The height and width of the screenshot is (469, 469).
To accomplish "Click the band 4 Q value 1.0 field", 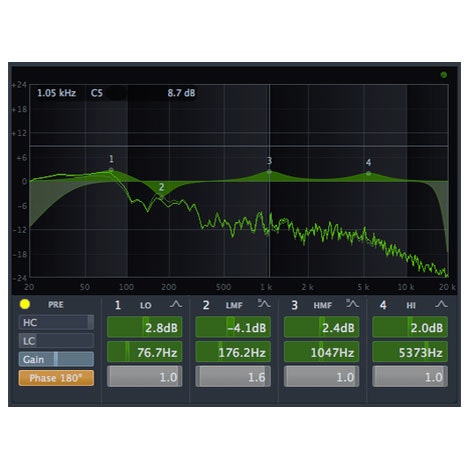I will [410, 377].
